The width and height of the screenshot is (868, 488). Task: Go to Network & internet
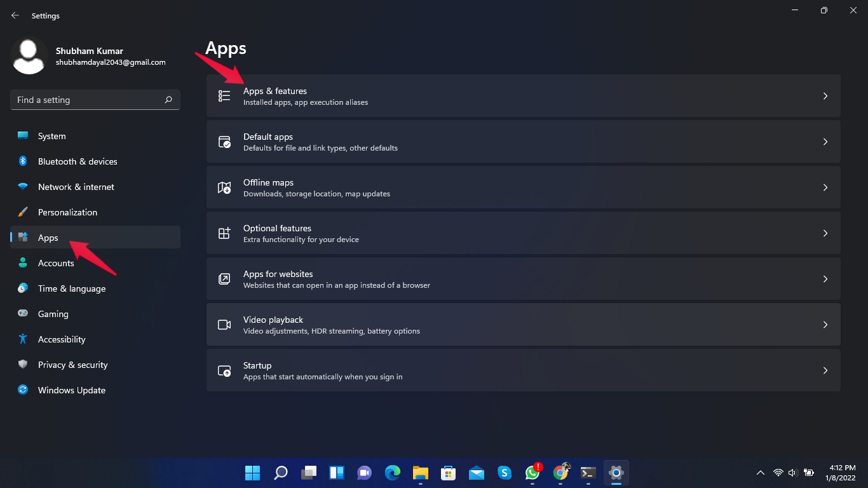pos(76,187)
